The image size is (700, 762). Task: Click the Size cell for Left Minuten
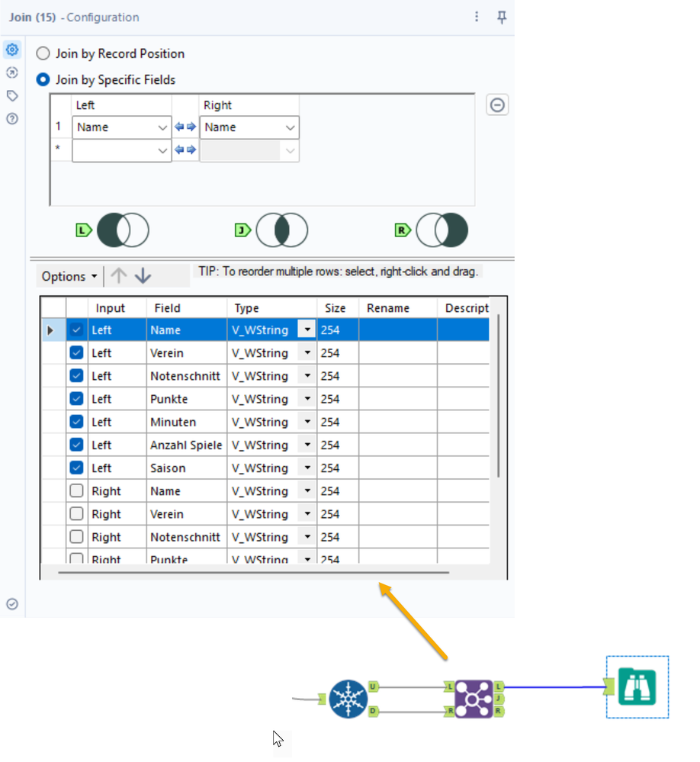[x=338, y=422]
